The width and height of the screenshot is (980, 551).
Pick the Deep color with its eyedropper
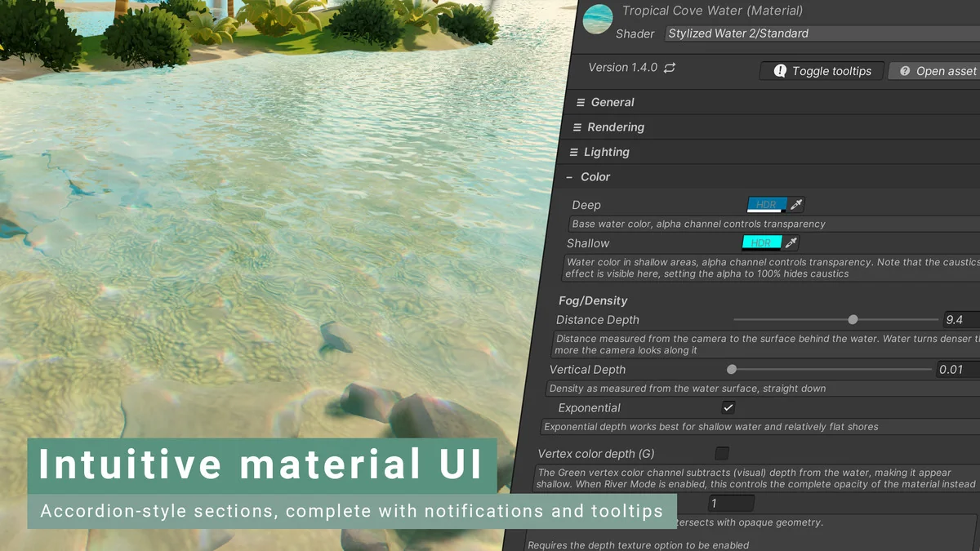click(796, 205)
